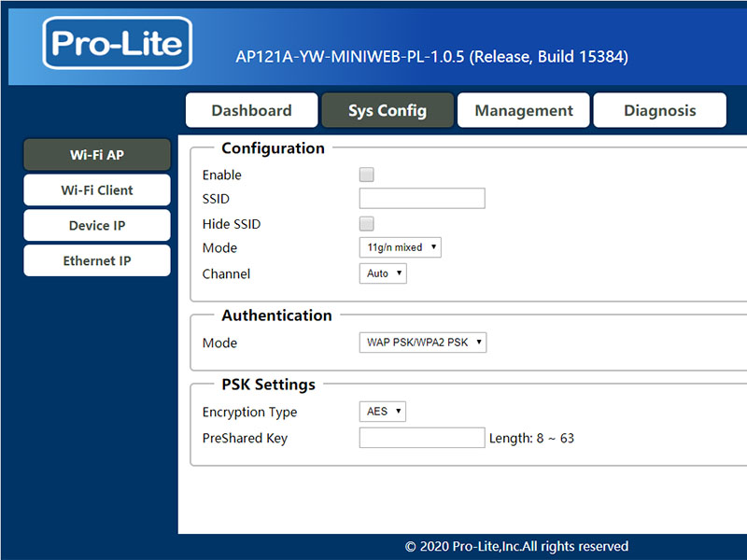Open the Device IP settings
747x560 pixels.
click(x=97, y=225)
